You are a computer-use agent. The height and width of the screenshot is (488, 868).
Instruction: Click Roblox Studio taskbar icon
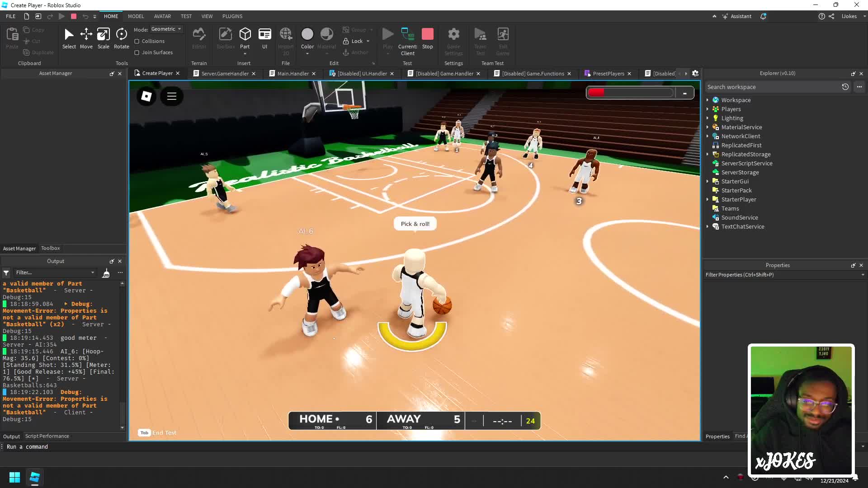click(x=35, y=477)
